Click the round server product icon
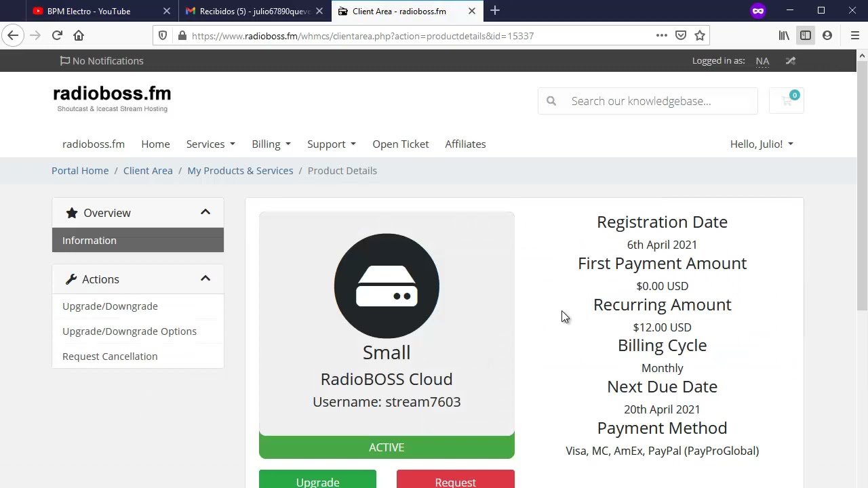This screenshot has width=868, height=488. 387,286
